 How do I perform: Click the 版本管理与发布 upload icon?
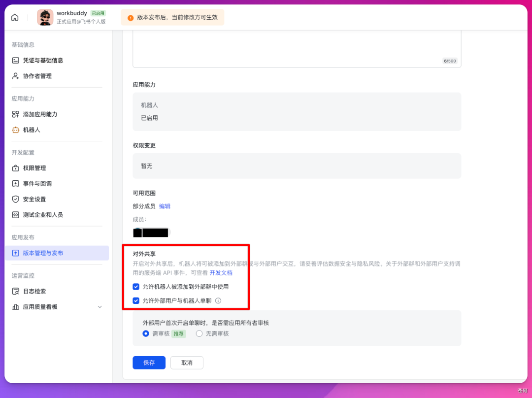(16, 253)
